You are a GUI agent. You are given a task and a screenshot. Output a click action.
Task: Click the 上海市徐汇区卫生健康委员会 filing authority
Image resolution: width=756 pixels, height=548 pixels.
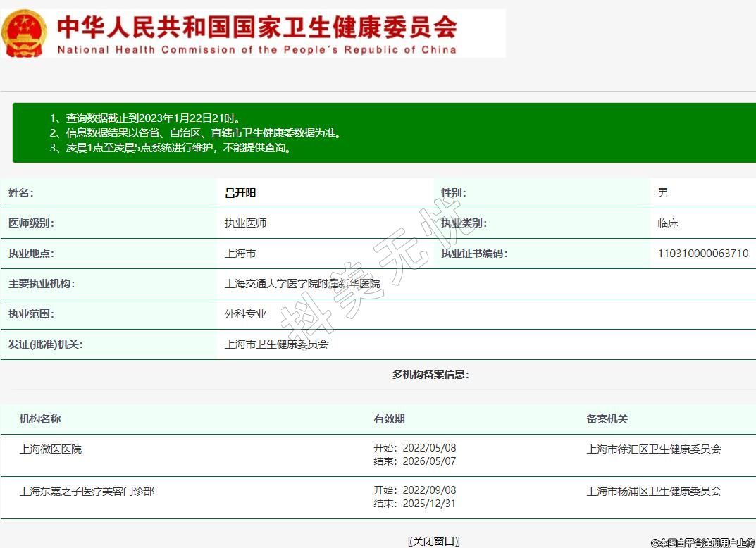[x=654, y=449]
